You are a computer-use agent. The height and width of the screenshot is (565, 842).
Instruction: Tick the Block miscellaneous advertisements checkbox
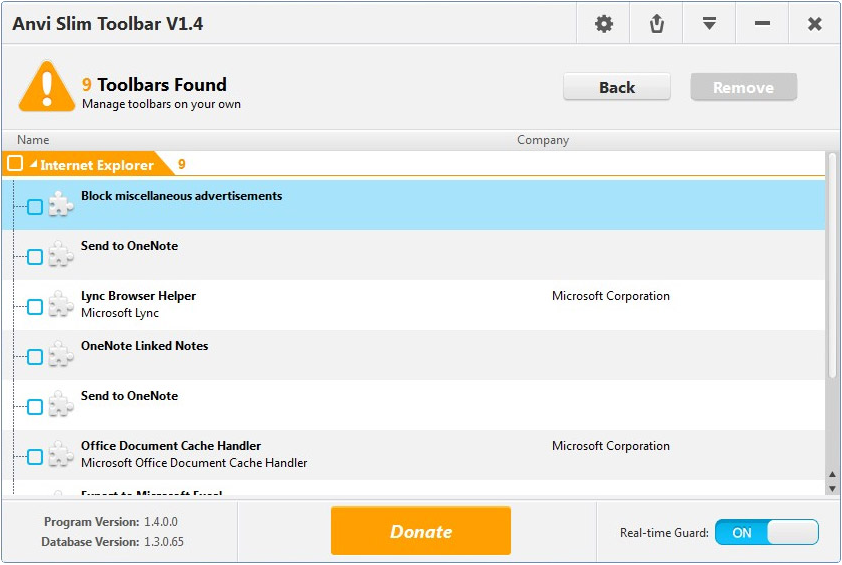pos(35,207)
